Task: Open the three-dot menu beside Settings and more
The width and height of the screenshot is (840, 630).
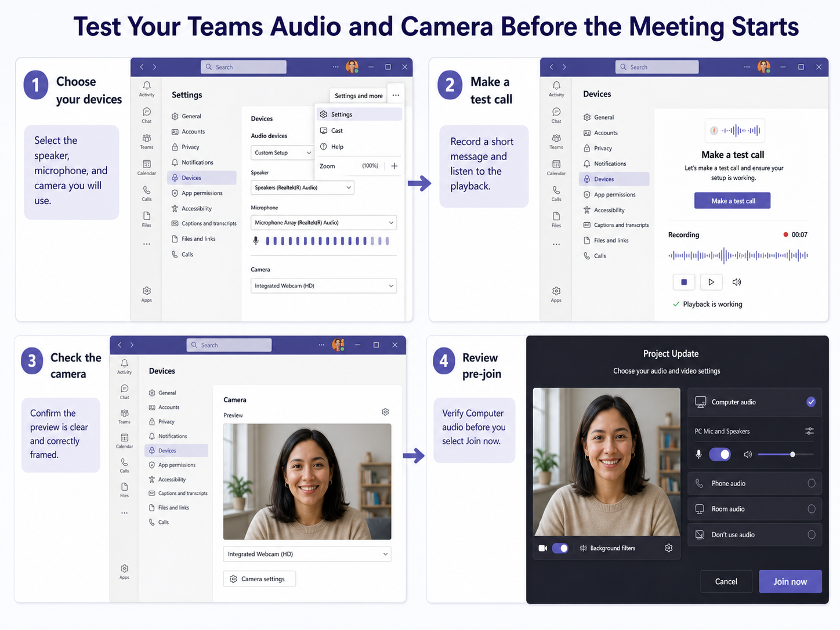Action: pyautogui.click(x=396, y=95)
